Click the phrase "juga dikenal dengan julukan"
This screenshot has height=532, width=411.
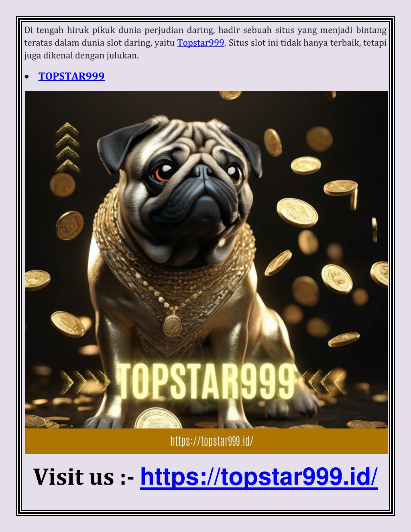click(x=81, y=56)
